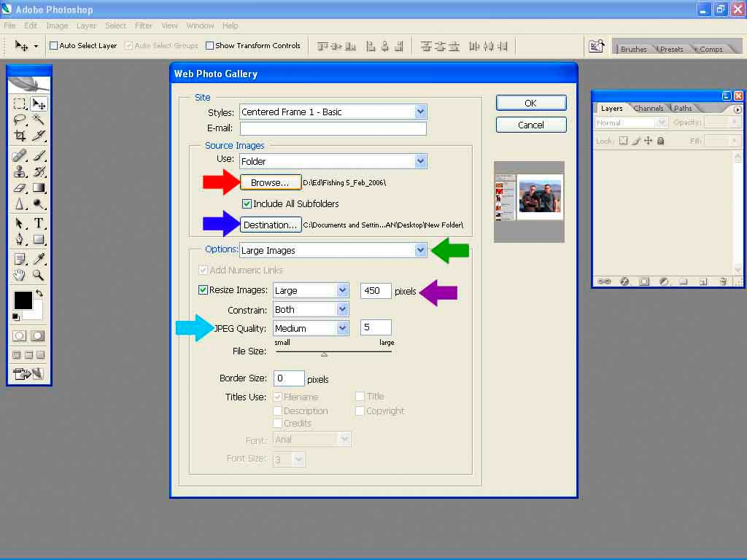Click OK in Web Photo Gallery

(x=531, y=103)
